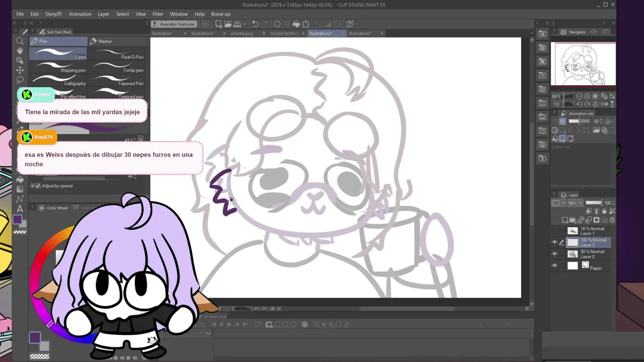644x362 pixels.
Task: Open CLIP STUDIO support help icon
Action: (350, 24)
